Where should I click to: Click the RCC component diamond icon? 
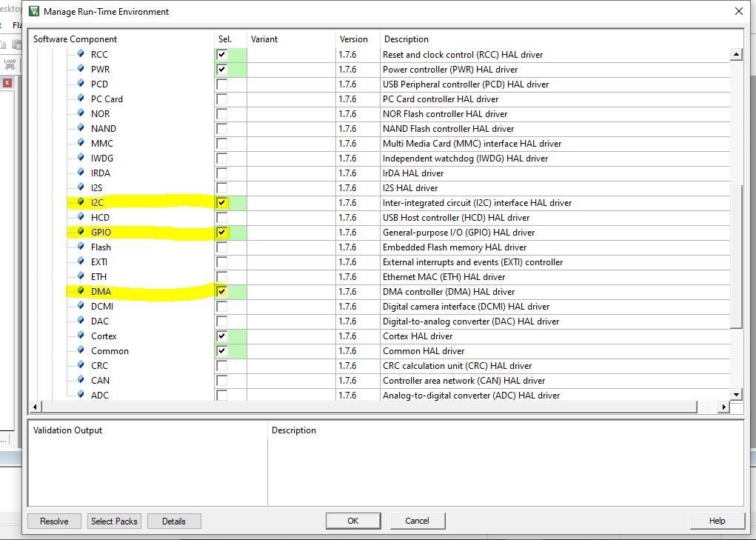[x=81, y=54]
